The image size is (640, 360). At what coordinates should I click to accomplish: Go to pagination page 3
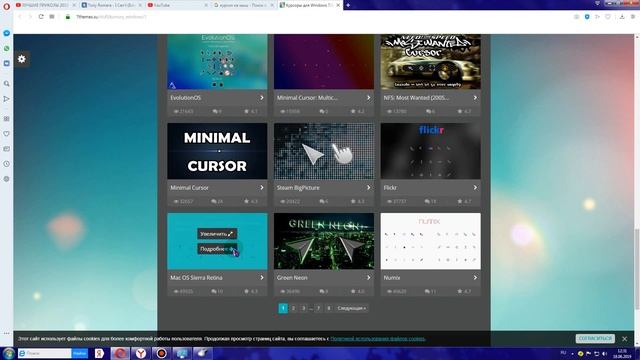click(x=303, y=308)
